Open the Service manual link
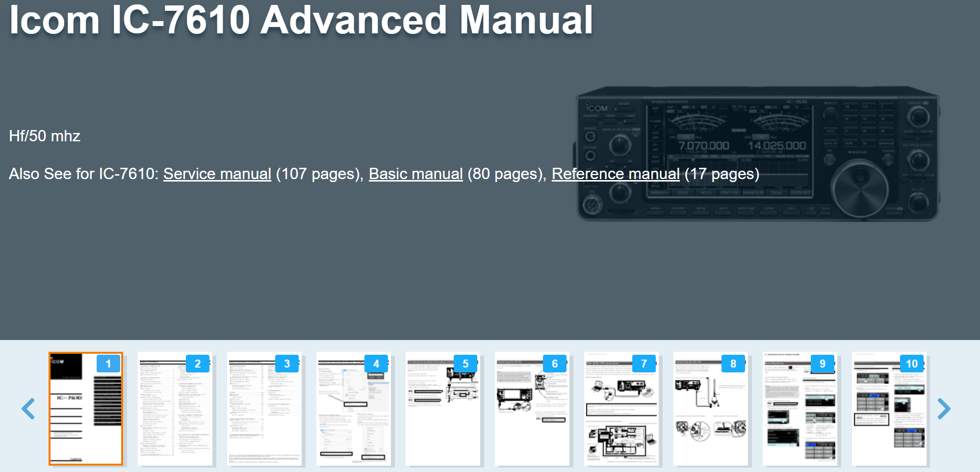Viewport: 980px width, 472px height. (x=217, y=174)
